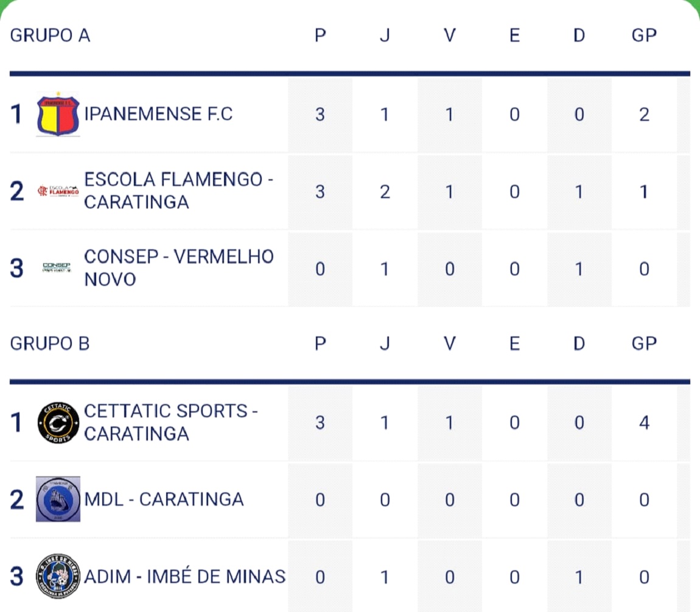Tap the MDL Caratinga blue crest
This screenshot has width=700, height=612.
point(58,499)
